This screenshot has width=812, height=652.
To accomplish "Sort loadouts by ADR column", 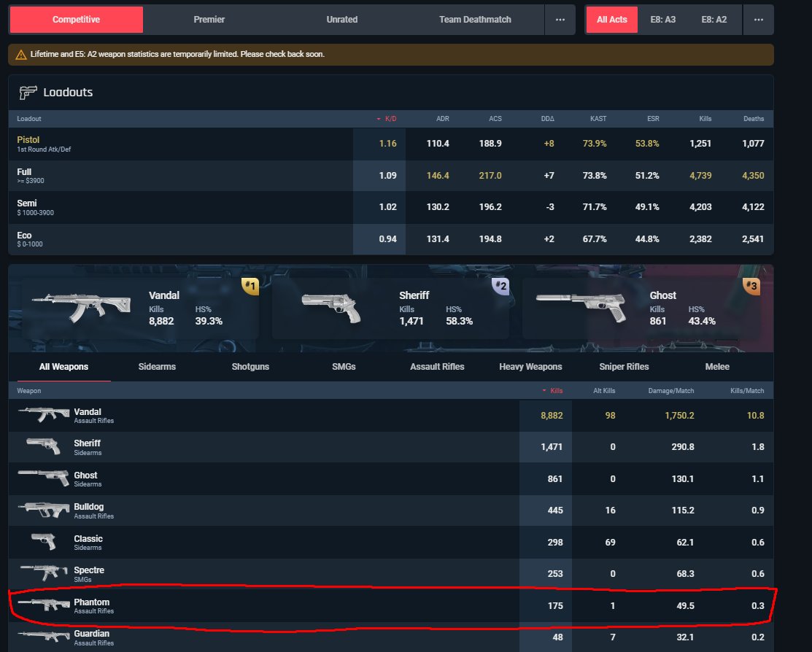I will click(442, 119).
